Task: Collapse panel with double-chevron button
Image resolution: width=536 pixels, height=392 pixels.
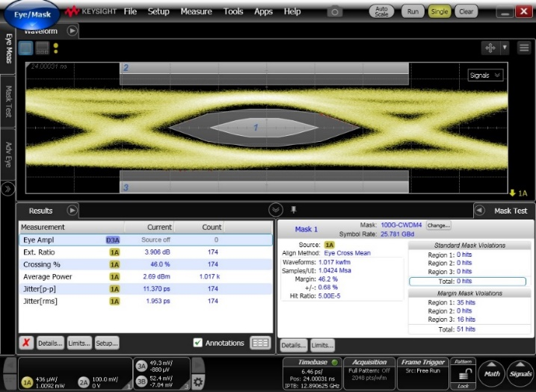Action: (x=276, y=211)
